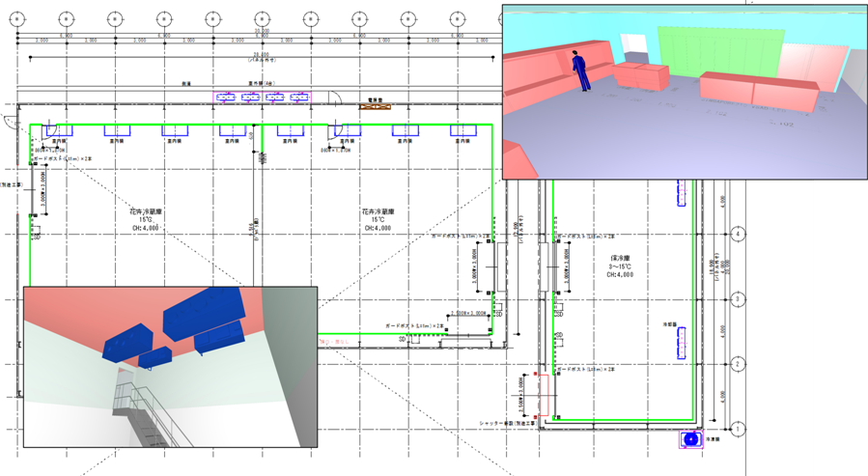Select the blue circular refrigeration unit symbol
868x476 pixels.
click(690, 439)
